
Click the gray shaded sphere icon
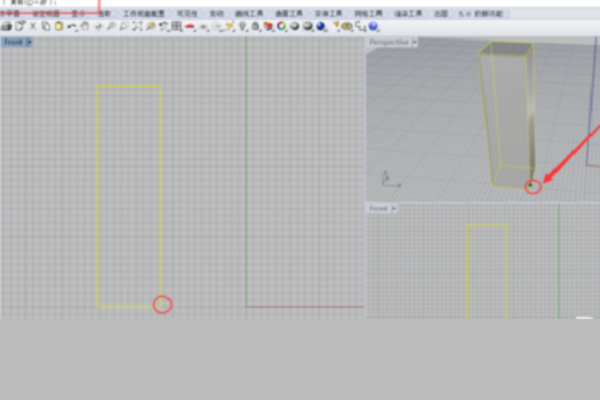[295, 26]
